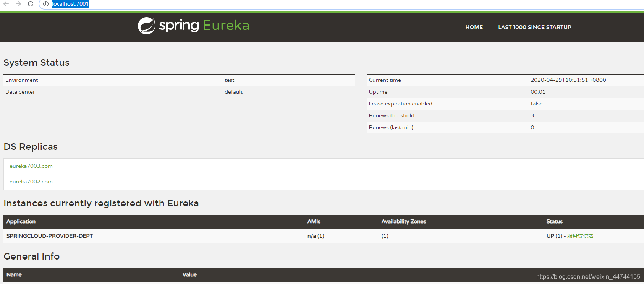Click the renews threshold value 3

pos(532,115)
